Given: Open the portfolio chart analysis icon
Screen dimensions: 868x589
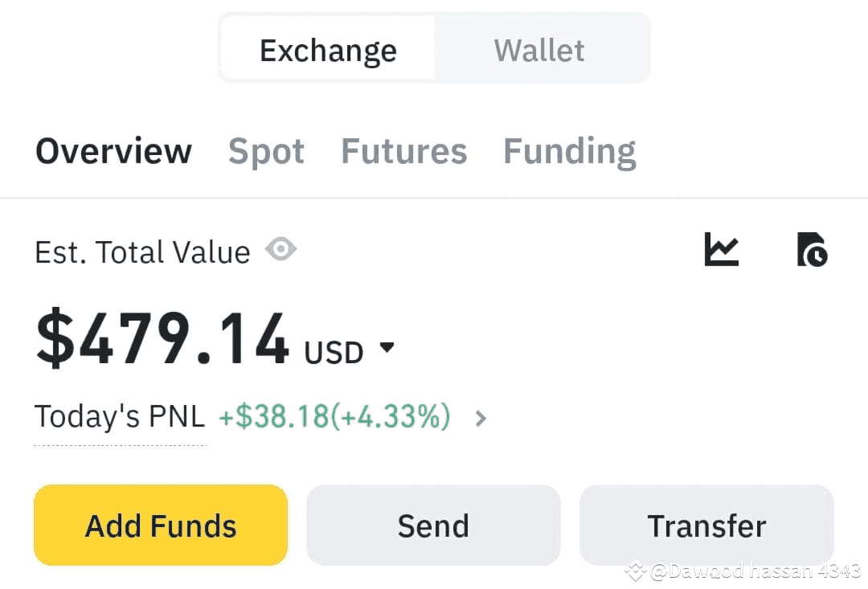Looking at the screenshot, I should (721, 249).
